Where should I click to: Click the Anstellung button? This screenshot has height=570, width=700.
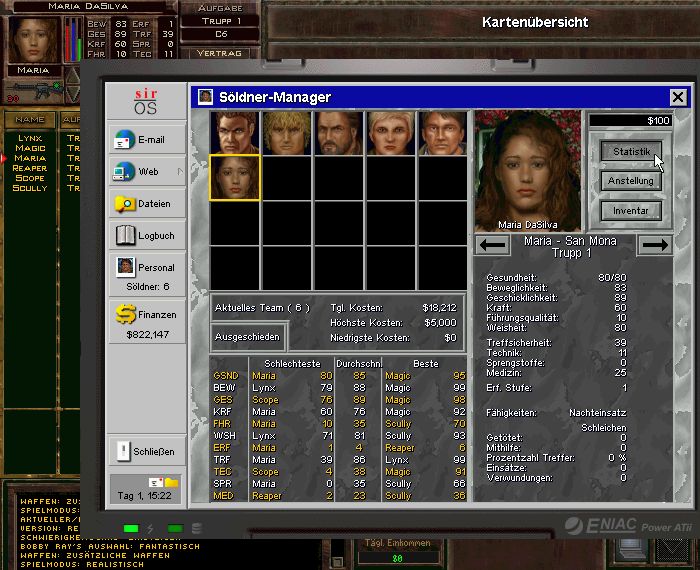pos(631,181)
